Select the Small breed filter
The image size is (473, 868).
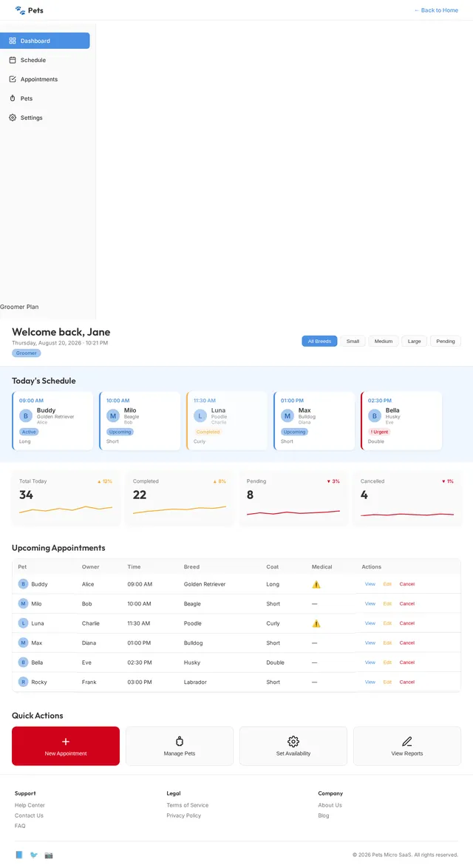pos(353,342)
